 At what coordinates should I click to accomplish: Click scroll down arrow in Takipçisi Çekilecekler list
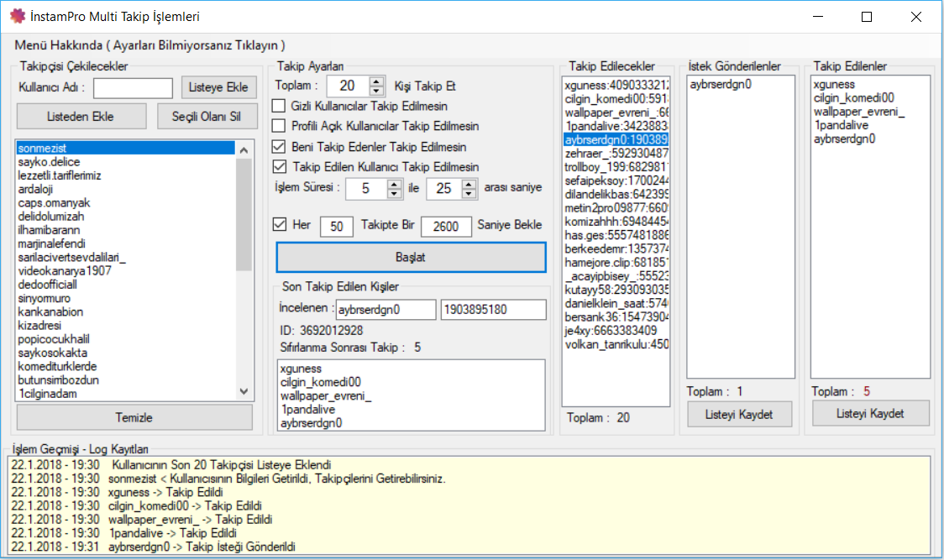pyautogui.click(x=244, y=391)
